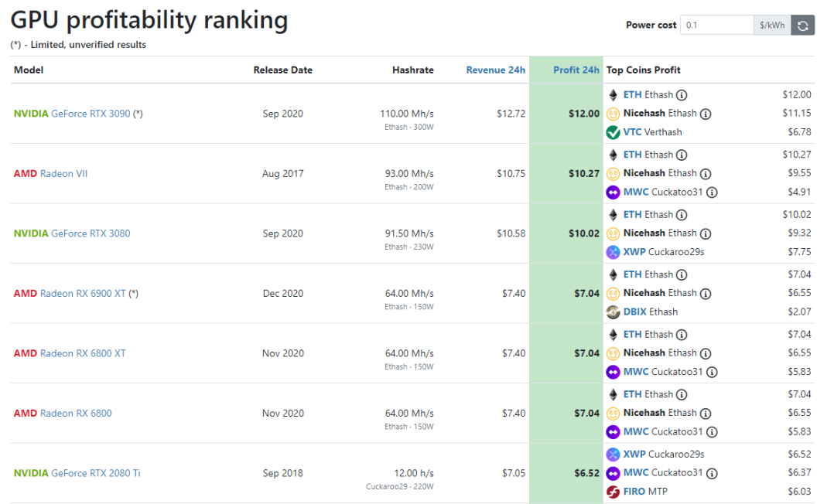This screenshot has width=834, height=504.
Task: Sort the table by Profit 24h
Action: [576, 70]
